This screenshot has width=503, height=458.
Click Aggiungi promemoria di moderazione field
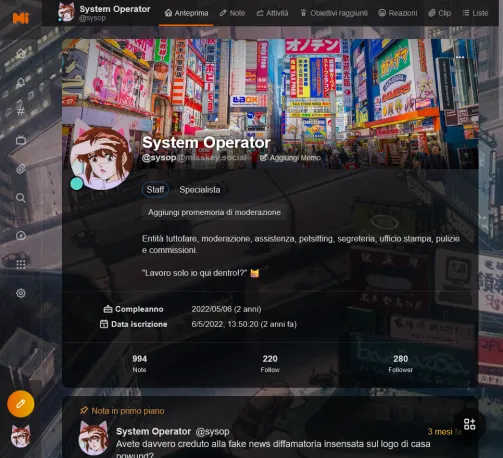[x=214, y=212]
